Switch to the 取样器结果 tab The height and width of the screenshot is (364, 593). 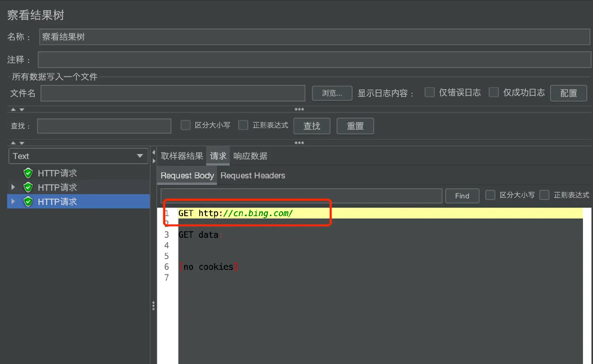(x=181, y=156)
